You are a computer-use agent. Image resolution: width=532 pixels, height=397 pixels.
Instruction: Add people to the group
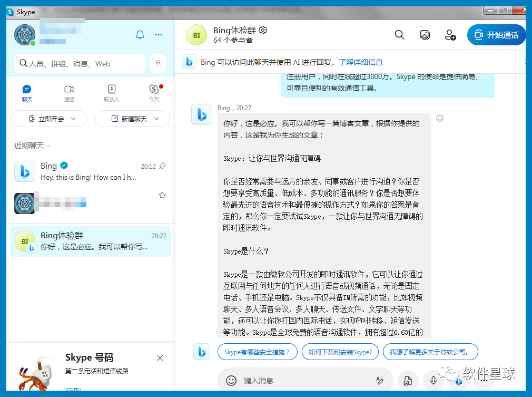[450, 35]
